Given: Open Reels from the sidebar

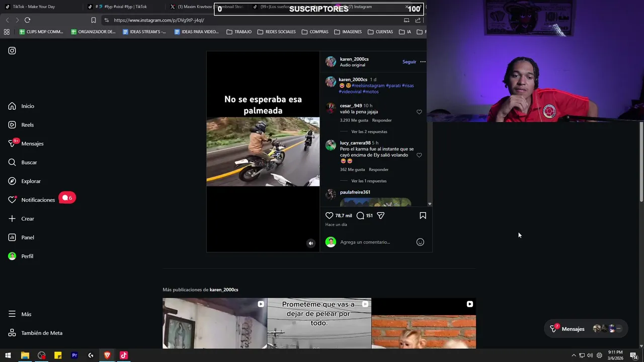Looking at the screenshot, I should click(21, 125).
